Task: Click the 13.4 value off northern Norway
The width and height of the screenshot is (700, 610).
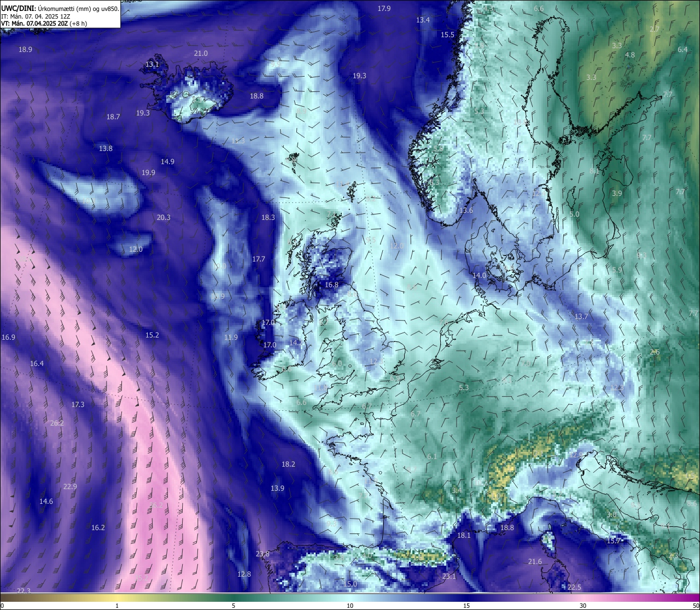Action: click(423, 20)
